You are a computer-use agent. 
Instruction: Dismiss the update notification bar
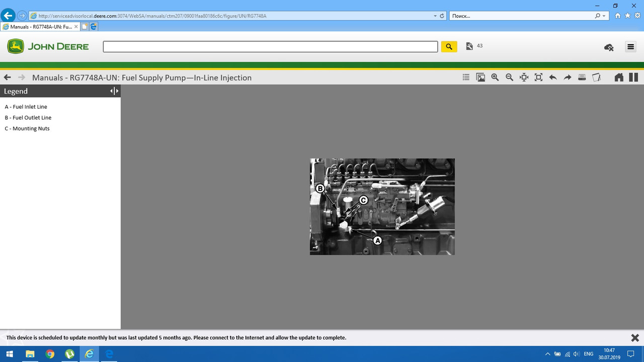(x=635, y=338)
